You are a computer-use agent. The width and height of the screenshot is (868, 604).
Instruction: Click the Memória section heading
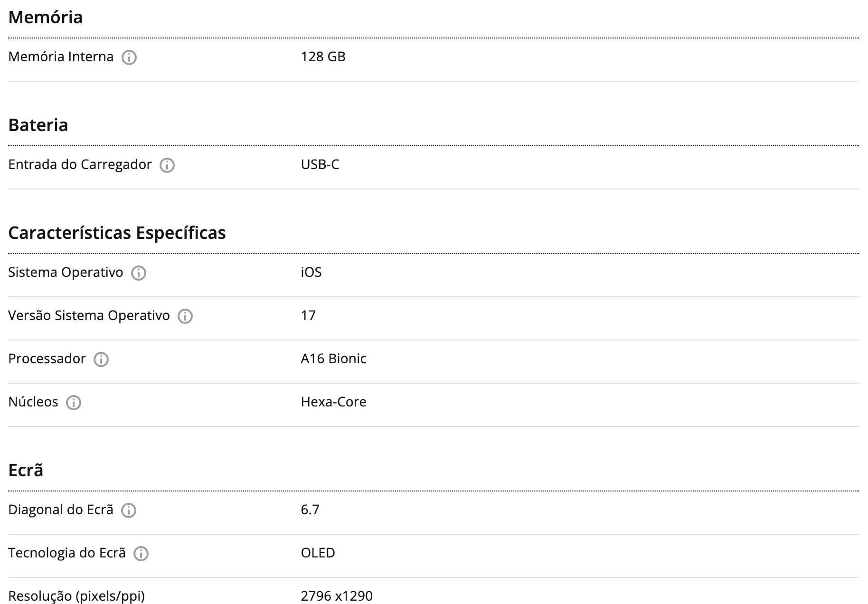click(x=46, y=18)
